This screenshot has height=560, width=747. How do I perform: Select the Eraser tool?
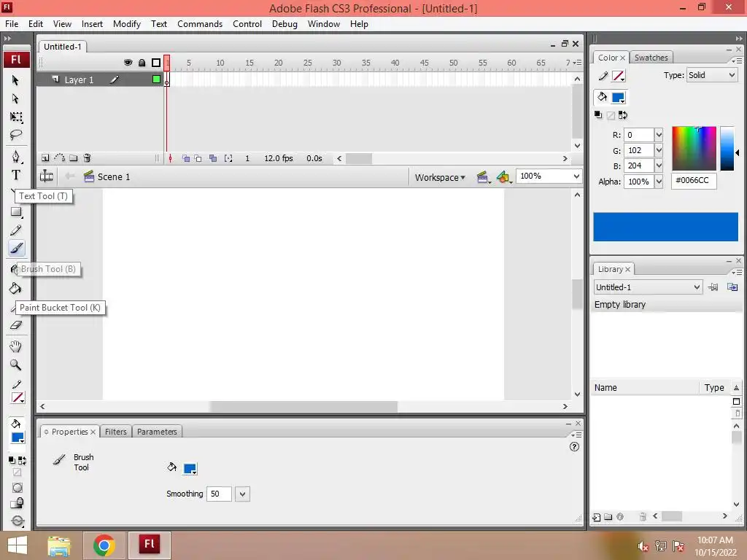[16, 325]
